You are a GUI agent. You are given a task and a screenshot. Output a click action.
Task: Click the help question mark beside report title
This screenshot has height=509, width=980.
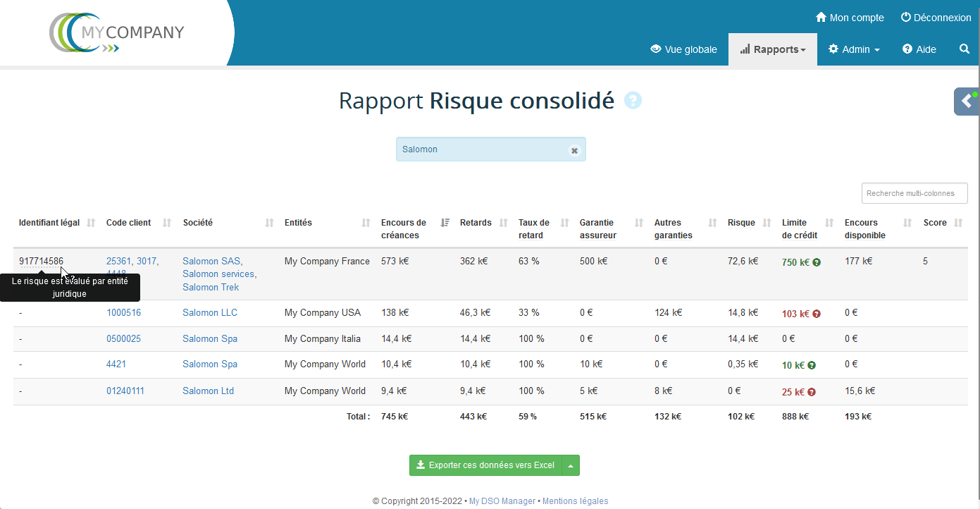pyautogui.click(x=633, y=101)
